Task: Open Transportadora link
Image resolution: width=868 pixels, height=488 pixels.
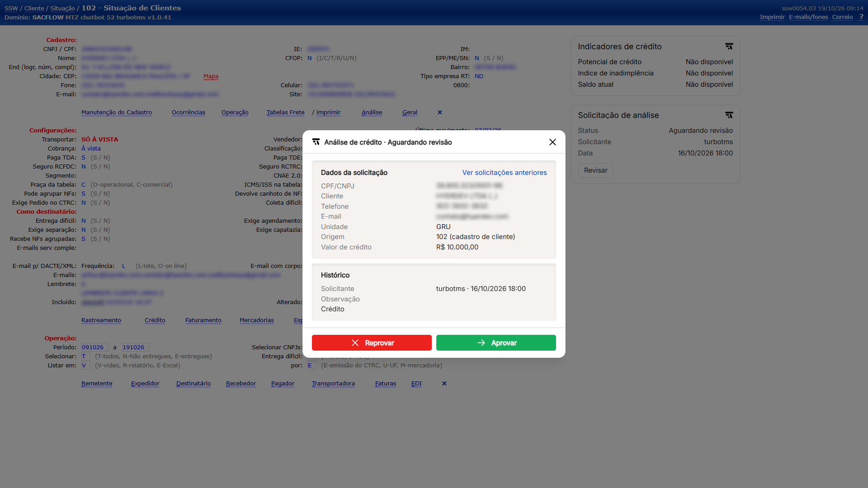Action: [x=333, y=384]
